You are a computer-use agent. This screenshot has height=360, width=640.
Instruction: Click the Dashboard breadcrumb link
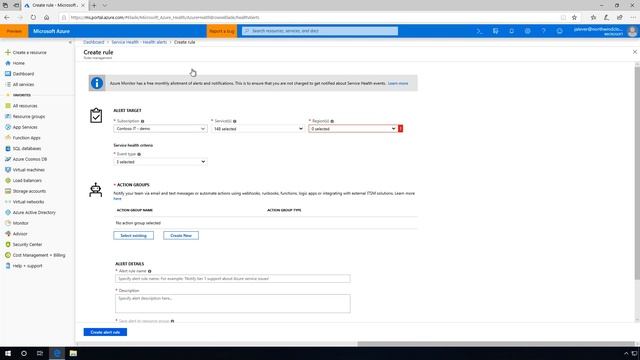pos(93,42)
